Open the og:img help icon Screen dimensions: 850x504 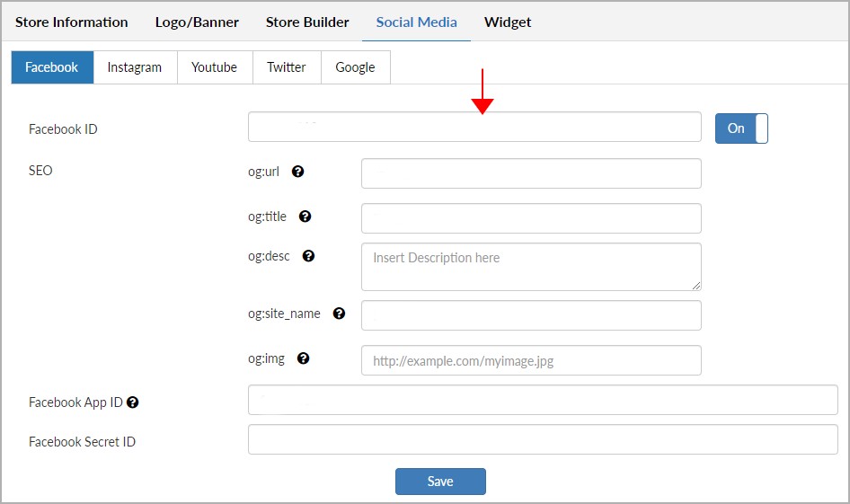tap(304, 358)
